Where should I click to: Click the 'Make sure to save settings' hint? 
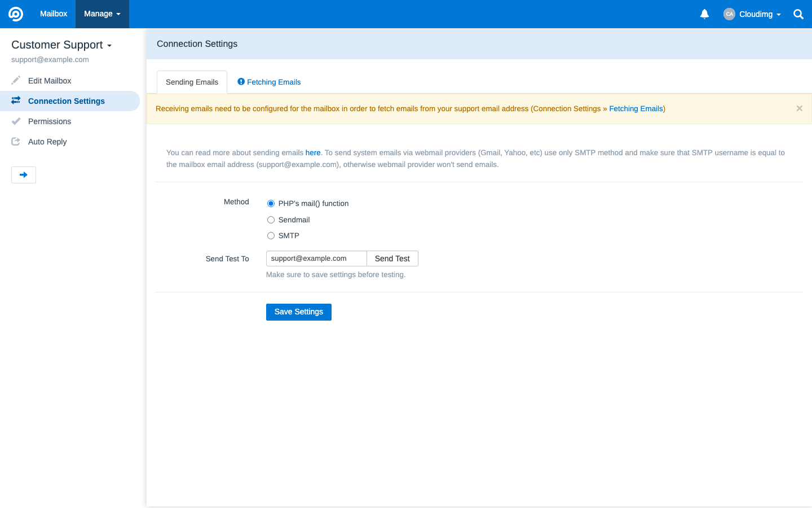(x=336, y=274)
